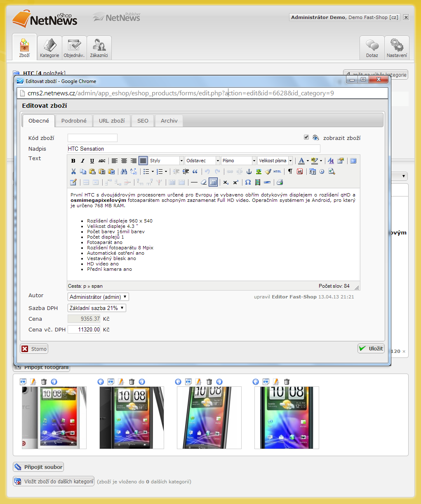Switch to the URL zboží tab
The image size is (421, 504).
[112, 121]
